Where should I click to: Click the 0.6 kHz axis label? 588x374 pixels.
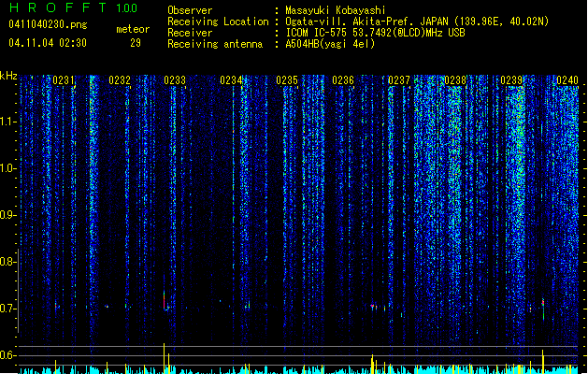(7, 355)
